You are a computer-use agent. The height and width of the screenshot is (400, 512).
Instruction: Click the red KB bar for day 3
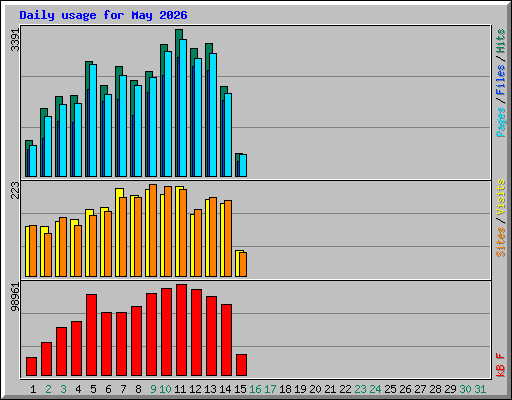[61, 352]
